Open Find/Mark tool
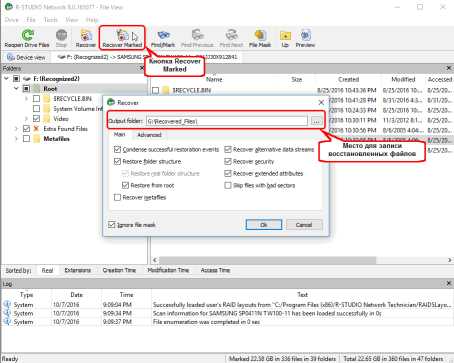 click(163, 38)
